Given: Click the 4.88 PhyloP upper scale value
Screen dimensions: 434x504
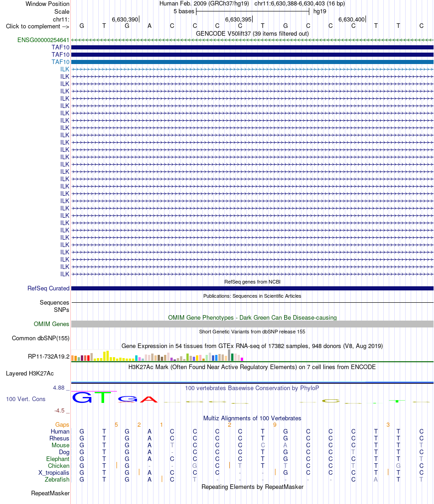Looking at the screenshot, I should tap(59, 388).
